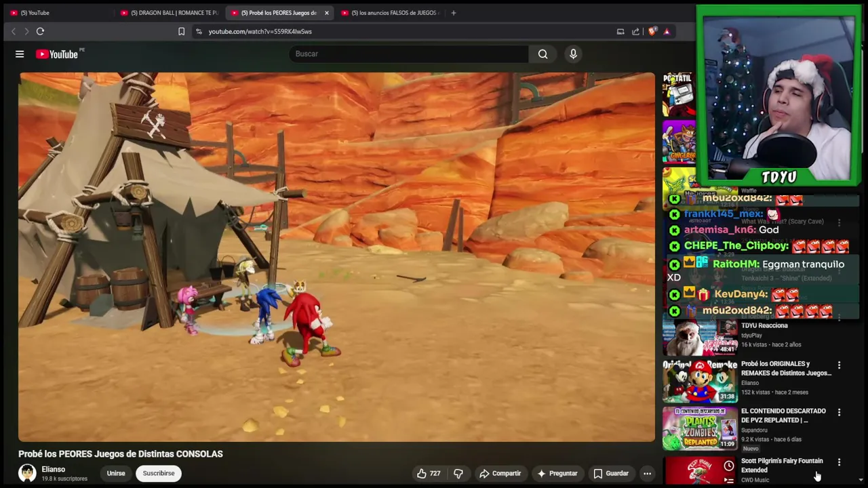Viewport: 868px width, 488px height.
Task: Go forward with browser forward arrow
Action: (26, 31)
